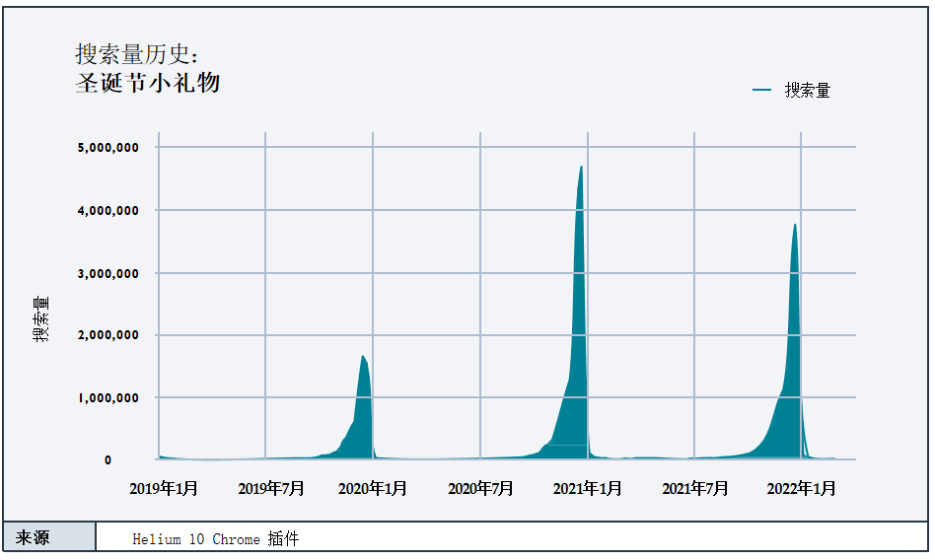Select the 2020年7月 x-axis label
The width and height of the screenshot is (935, 560).
pos(480,488)
